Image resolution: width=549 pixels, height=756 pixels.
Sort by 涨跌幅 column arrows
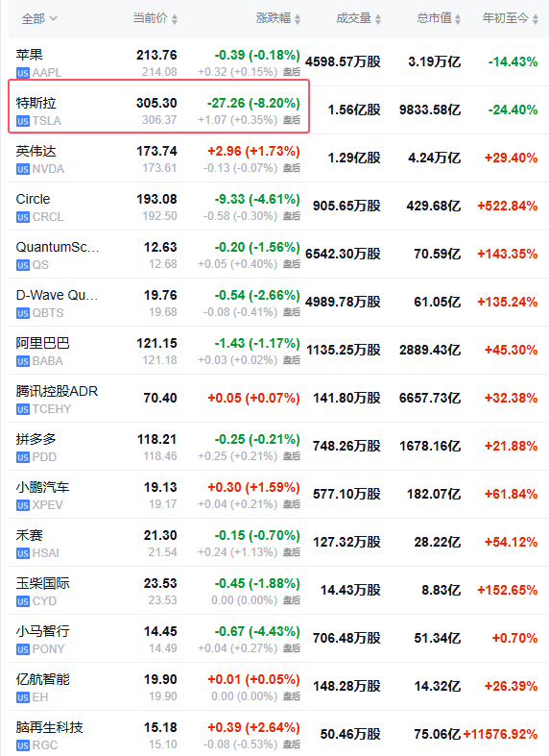pos(298,19)
